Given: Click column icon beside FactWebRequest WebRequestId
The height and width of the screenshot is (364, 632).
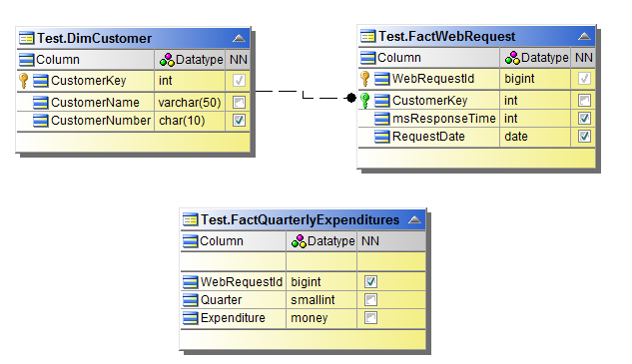Looking at the screenshot, I should (x=381, y=79).
